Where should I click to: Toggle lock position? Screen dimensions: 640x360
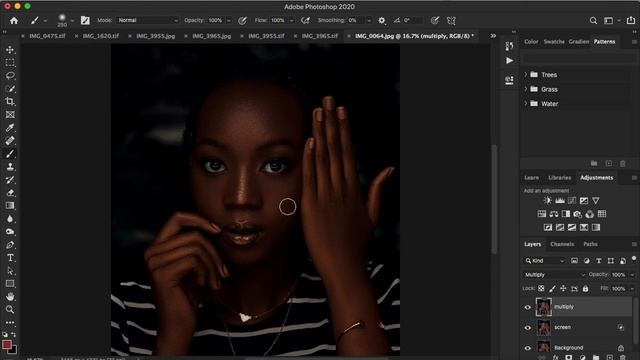coord(563,289)
